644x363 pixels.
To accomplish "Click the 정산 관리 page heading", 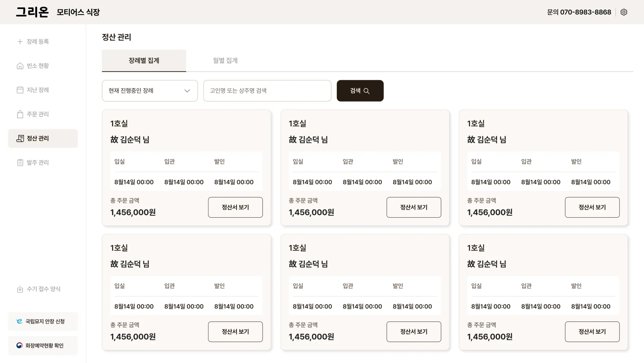I will [116, 37].
